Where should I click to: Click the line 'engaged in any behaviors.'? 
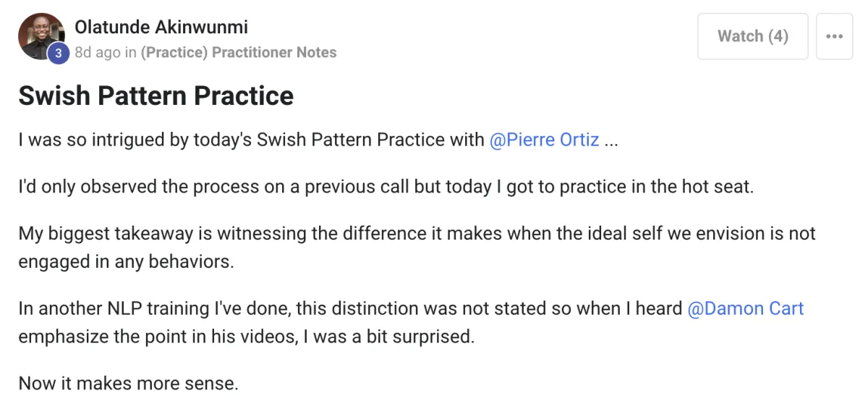[127, 261]
